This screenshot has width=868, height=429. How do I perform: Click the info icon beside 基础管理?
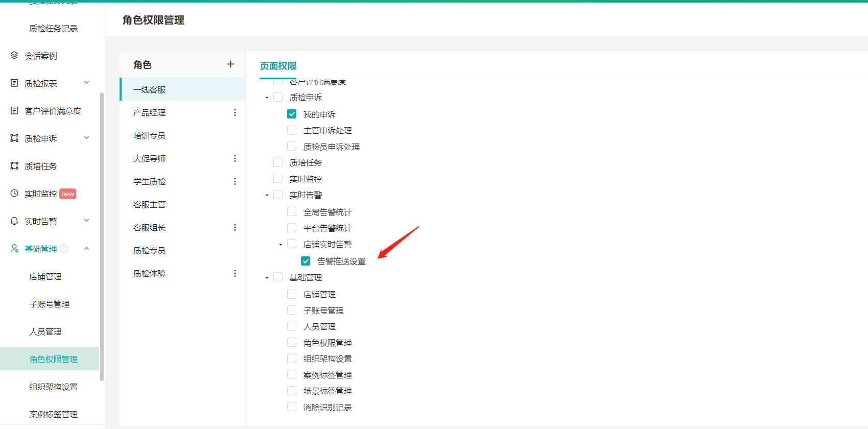pos(64,249)
